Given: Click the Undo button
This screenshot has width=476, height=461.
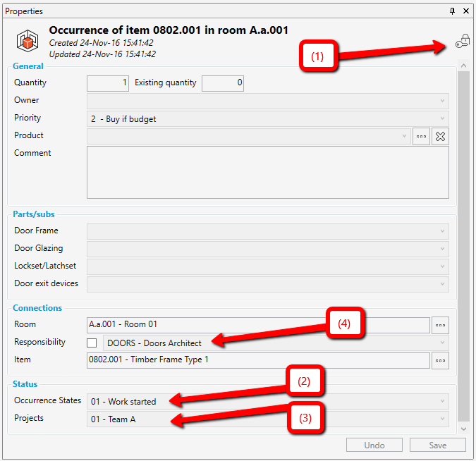Looking at the screenshot, I should [x=374, y=445].
